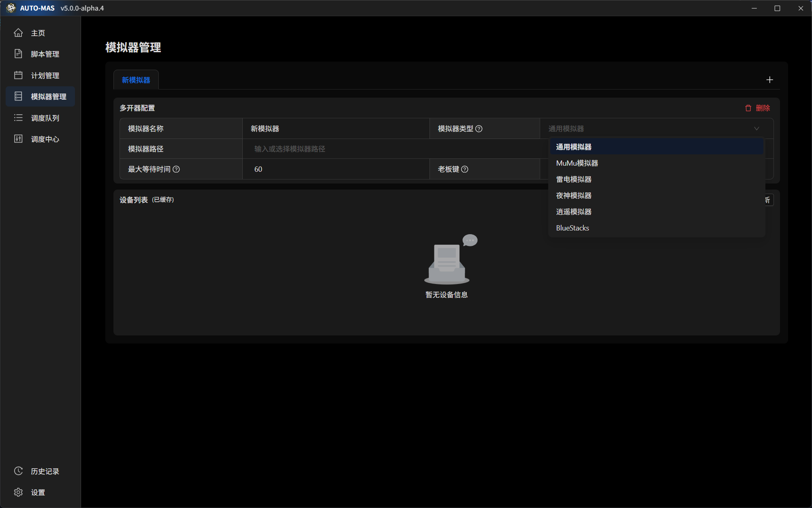Click the help icon next to 老板键

[465, 169]
